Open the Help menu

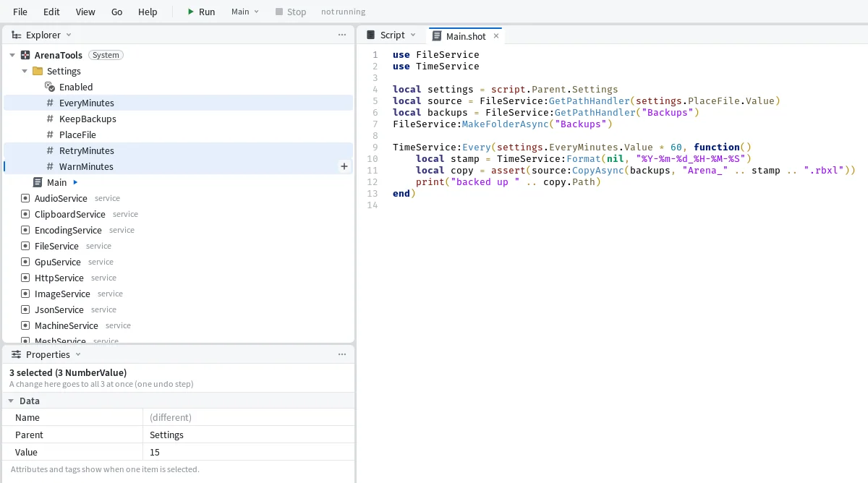[x=148, y=12]
